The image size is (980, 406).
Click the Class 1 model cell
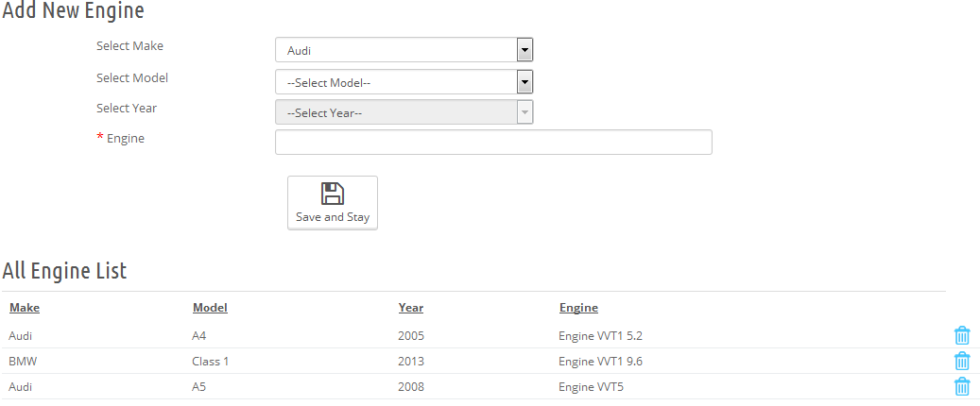click(210, 361)
